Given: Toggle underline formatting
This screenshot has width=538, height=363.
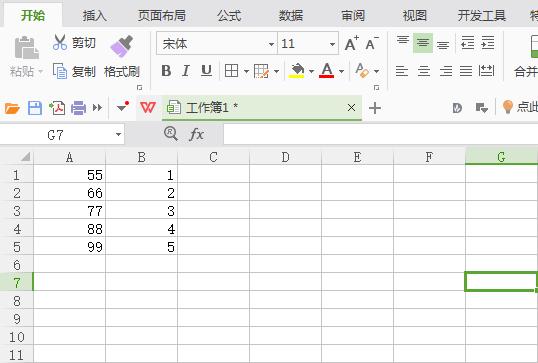Looking at the screenshot, I should (x=206, y=71).
